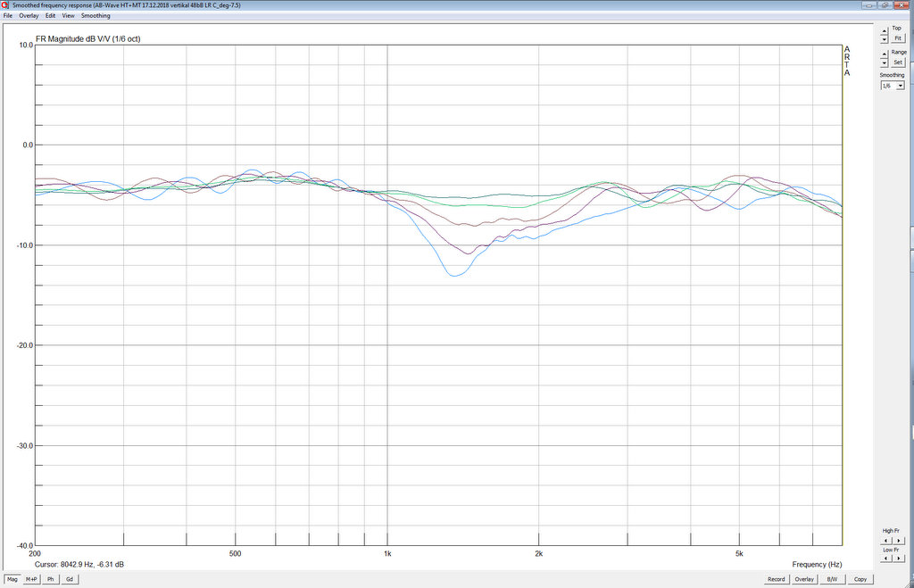Viewport: 914px width, 588px height.
Task: Click the Top up arrow stepper
Action: 885,29
